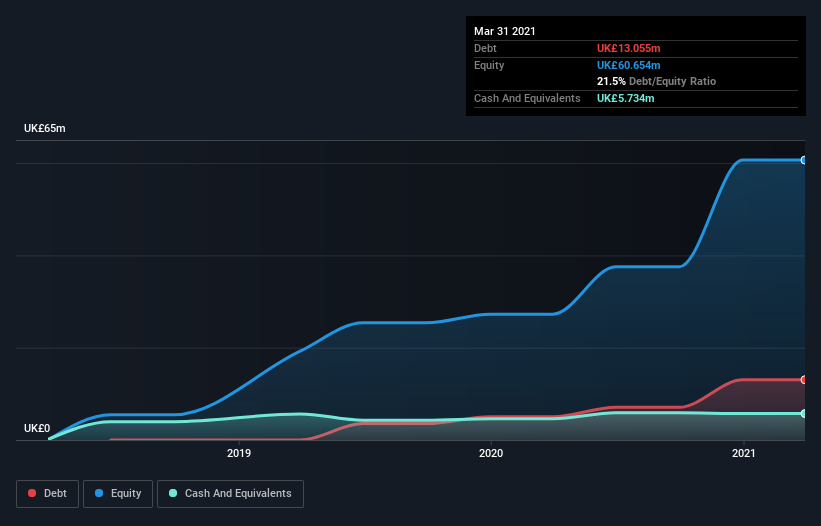821x526 pixels.
Task: Click the UK£65m y-axis label
Action: point(45,128)
